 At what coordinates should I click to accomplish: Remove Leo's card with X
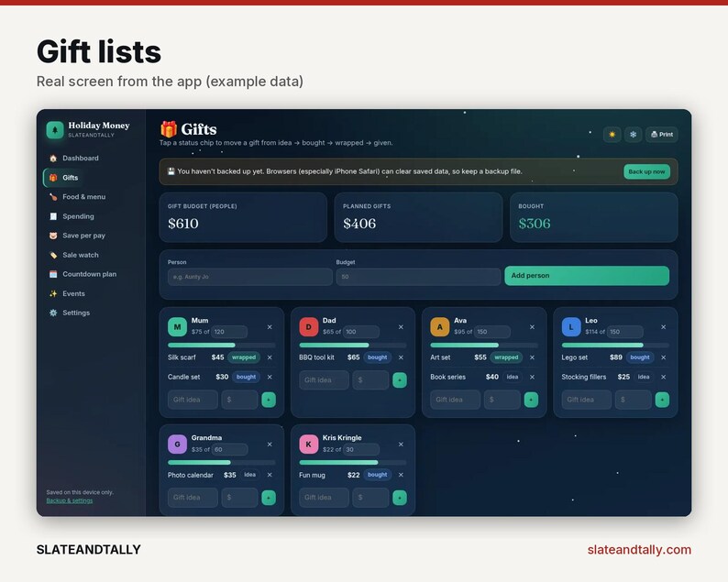coord(664,327)
